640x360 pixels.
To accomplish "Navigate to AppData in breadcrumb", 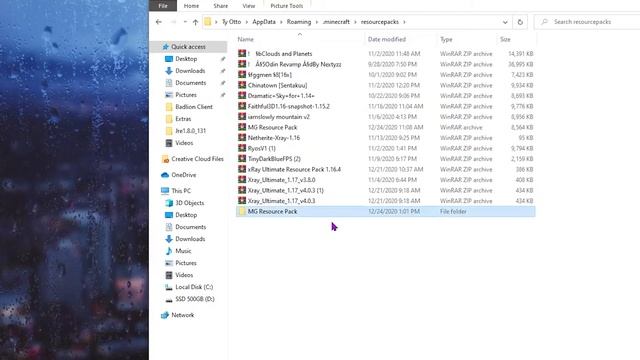I will click(264, 22).
